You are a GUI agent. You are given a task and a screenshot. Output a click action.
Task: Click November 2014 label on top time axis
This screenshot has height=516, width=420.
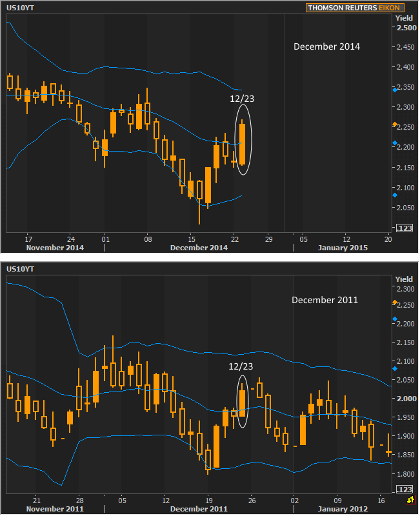tap(55, 248)
